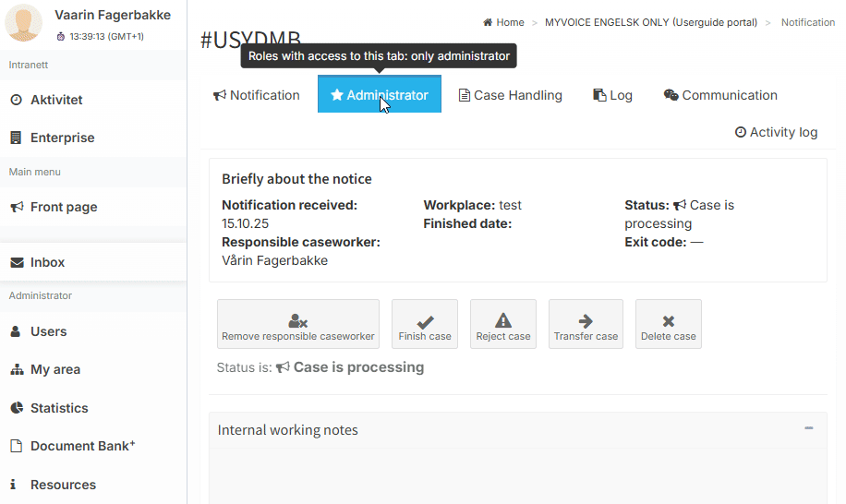
Task: Go to My area in sidebar
Action: click(54, 369)
